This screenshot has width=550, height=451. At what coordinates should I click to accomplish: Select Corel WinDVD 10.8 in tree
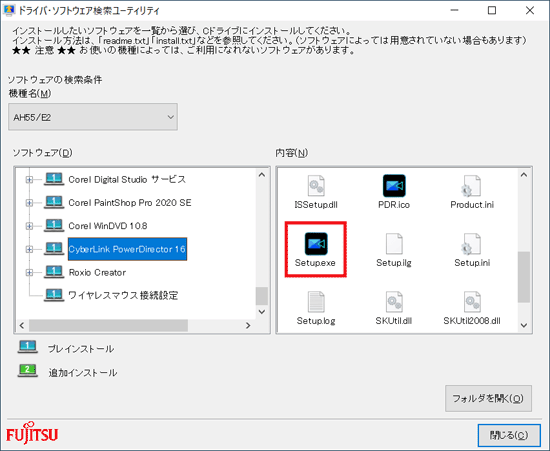[x=108, y=226]
